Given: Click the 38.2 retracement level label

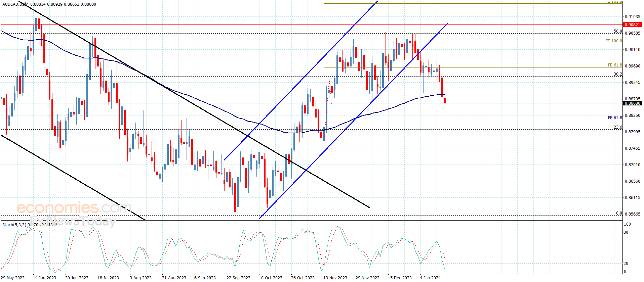Looking at the screenshot, I should click(618, 74).
